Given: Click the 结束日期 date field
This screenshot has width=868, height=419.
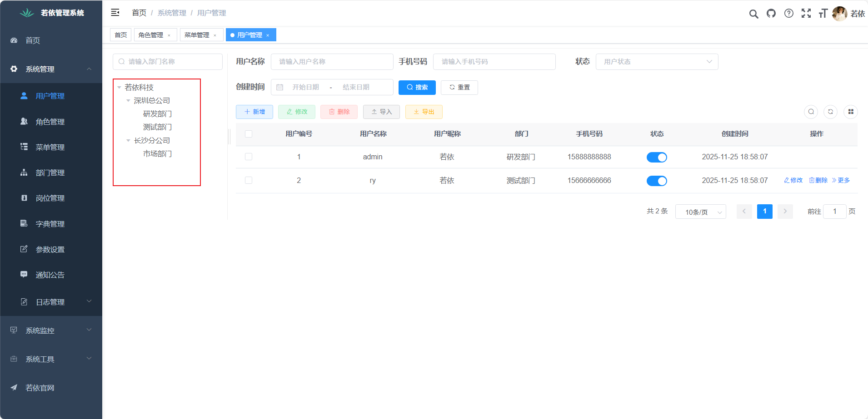Looking at the screenshot, I should coord(356,87).
